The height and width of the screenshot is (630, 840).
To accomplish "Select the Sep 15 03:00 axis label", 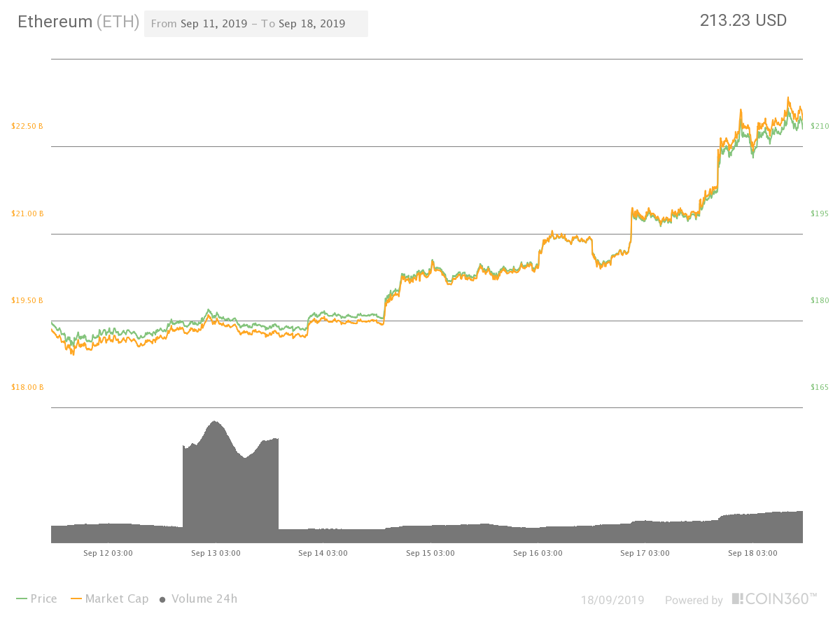I will tap(430, 553).
